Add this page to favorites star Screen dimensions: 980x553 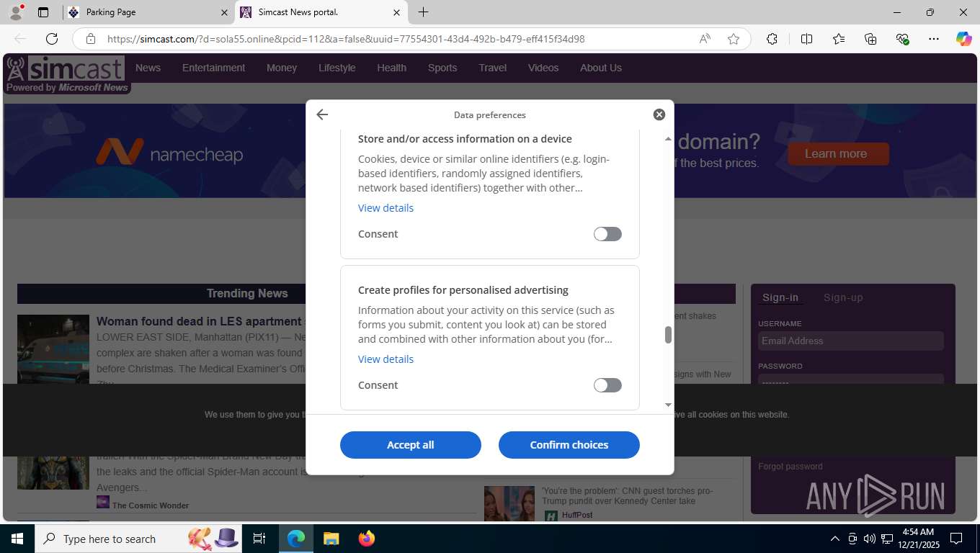(734, 39)
